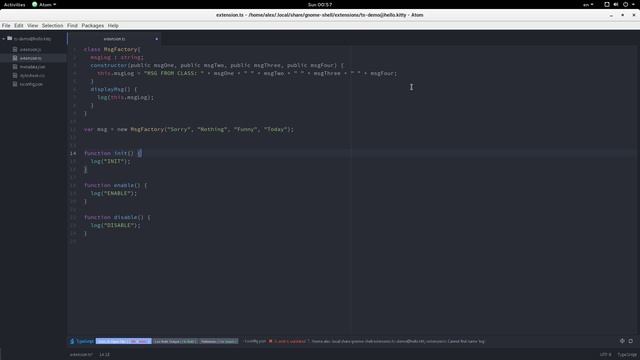Open the Atom application menu in top bar

44,4
